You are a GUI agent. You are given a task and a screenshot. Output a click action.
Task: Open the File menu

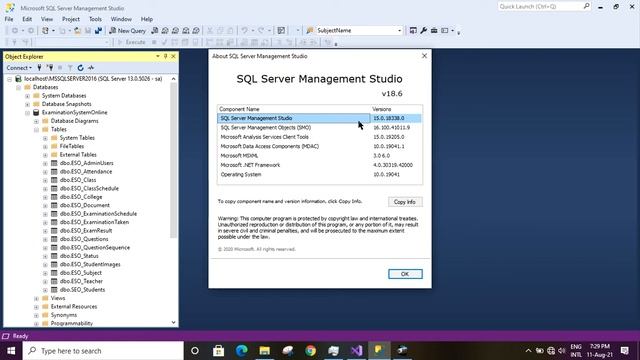tap(9, 19)
